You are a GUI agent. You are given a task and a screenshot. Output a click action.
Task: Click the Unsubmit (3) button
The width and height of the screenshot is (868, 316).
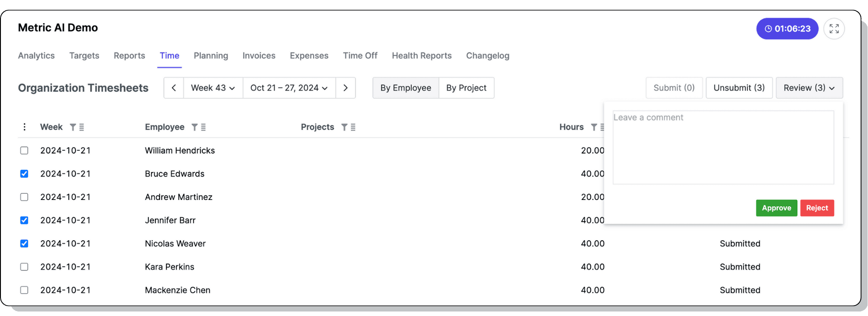point(739,88)
